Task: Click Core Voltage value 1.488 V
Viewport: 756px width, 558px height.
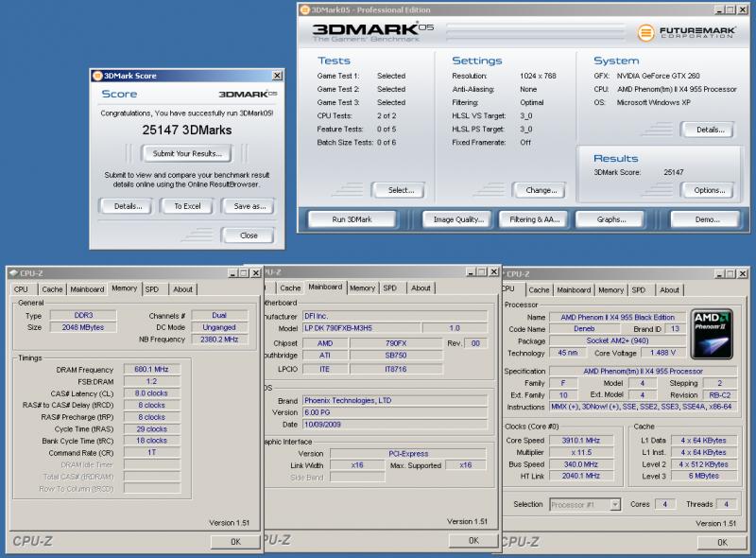Action: point(662,353)
